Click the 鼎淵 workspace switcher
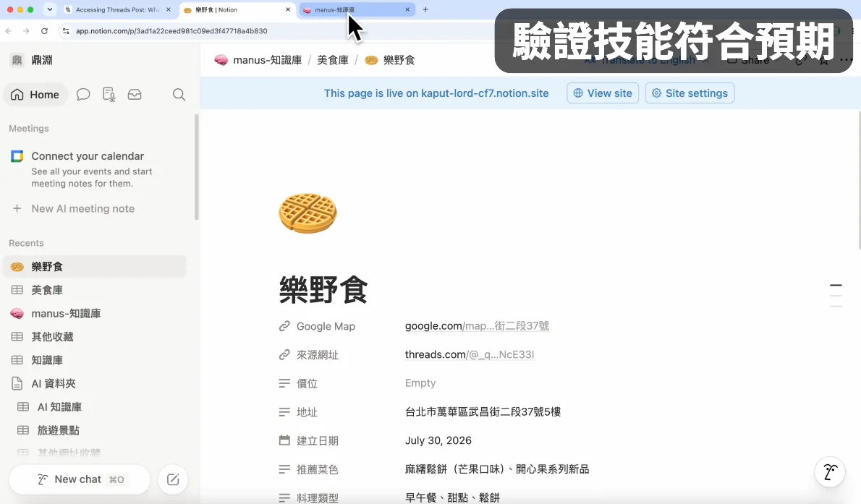Image resolution: width=861 pixels, height=504 pixels. click(32, 60)
